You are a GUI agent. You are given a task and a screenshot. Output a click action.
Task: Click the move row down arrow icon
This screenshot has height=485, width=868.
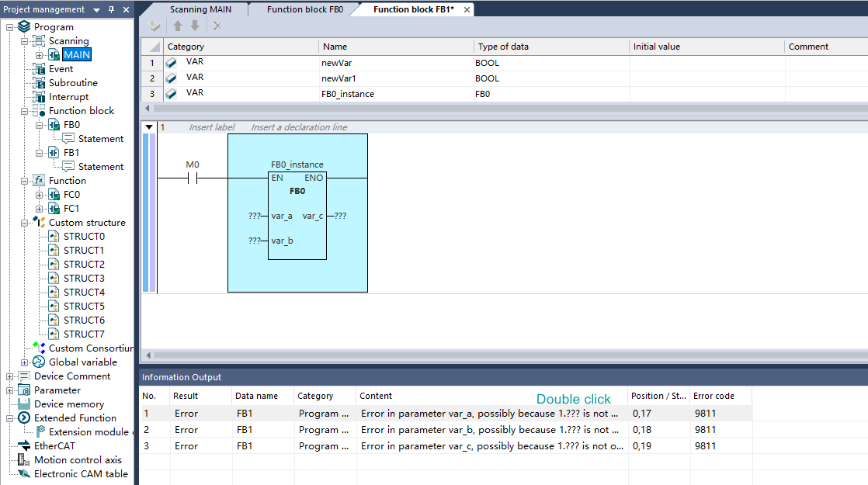pyautogui.click(x=195, y=26)
